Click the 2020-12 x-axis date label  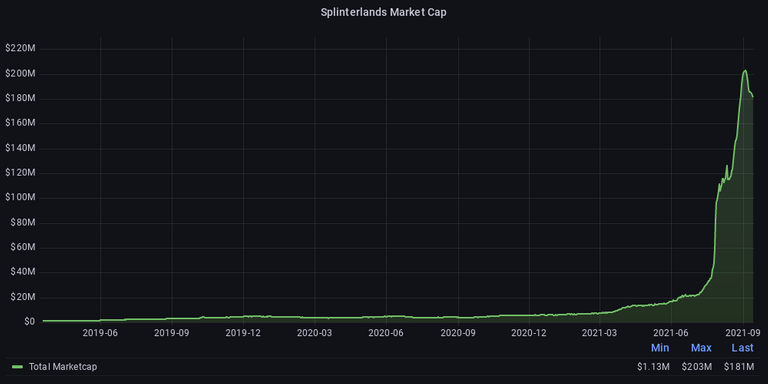(x=529, y=333)
